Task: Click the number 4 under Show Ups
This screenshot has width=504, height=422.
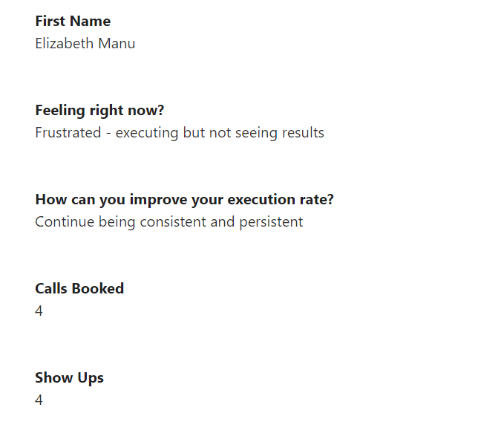Action: 39,400
